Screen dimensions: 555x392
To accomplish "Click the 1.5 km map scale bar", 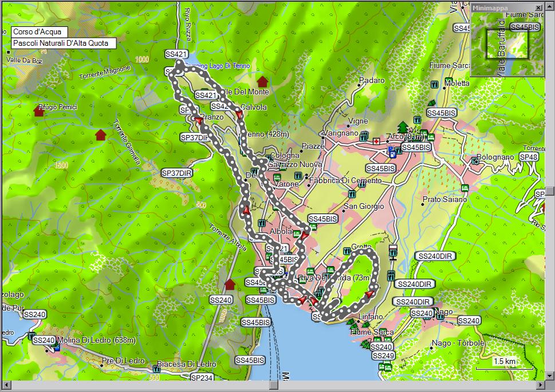I will tap(505, 363).
